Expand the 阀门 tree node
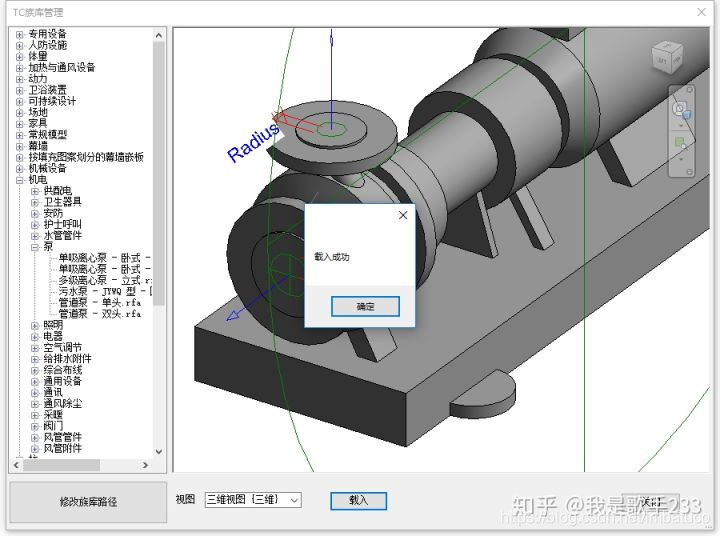 (34, 427)
